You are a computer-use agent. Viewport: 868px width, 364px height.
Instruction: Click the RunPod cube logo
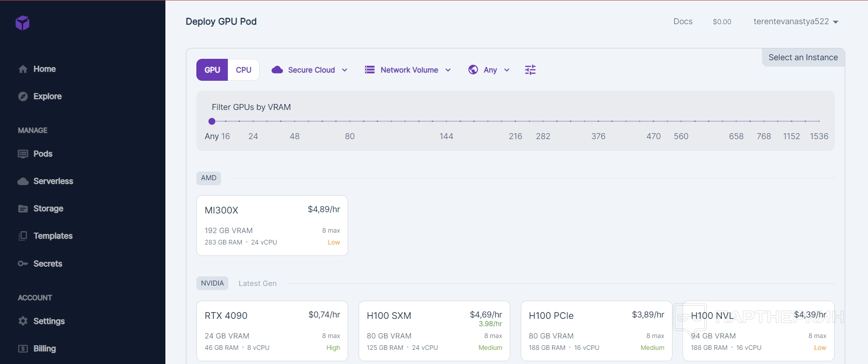click(x=22, y=23)
